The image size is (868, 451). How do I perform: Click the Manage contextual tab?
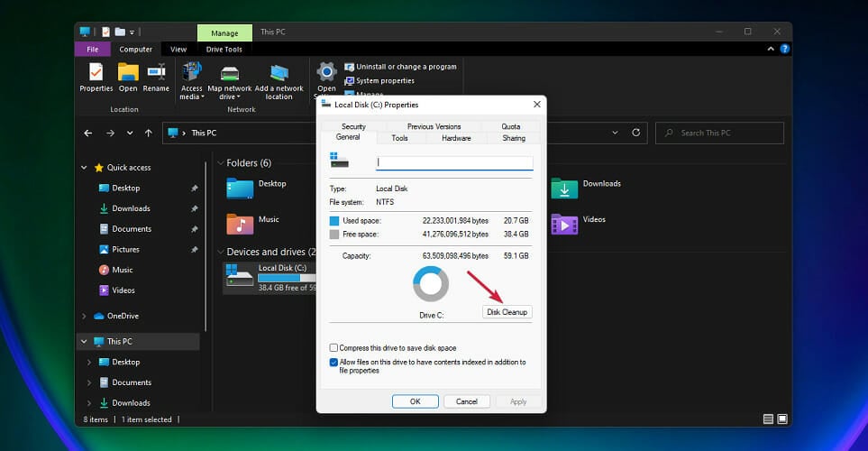tap(224, 33)
